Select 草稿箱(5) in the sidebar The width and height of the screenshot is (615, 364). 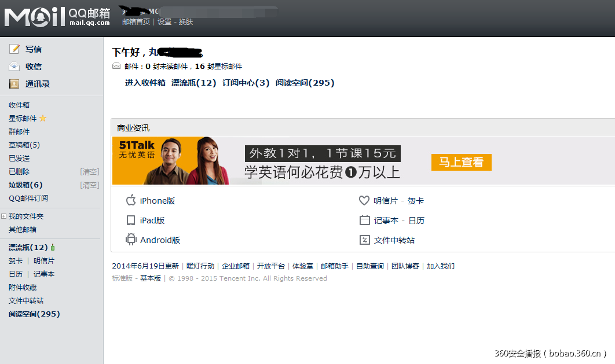pos(24,145)
